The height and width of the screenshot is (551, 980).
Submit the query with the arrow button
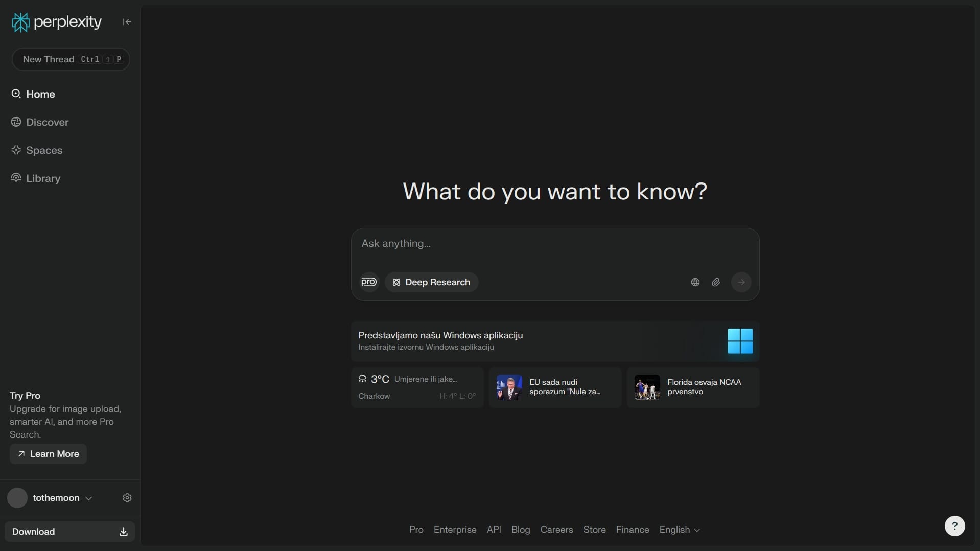[x=741, y=282]
